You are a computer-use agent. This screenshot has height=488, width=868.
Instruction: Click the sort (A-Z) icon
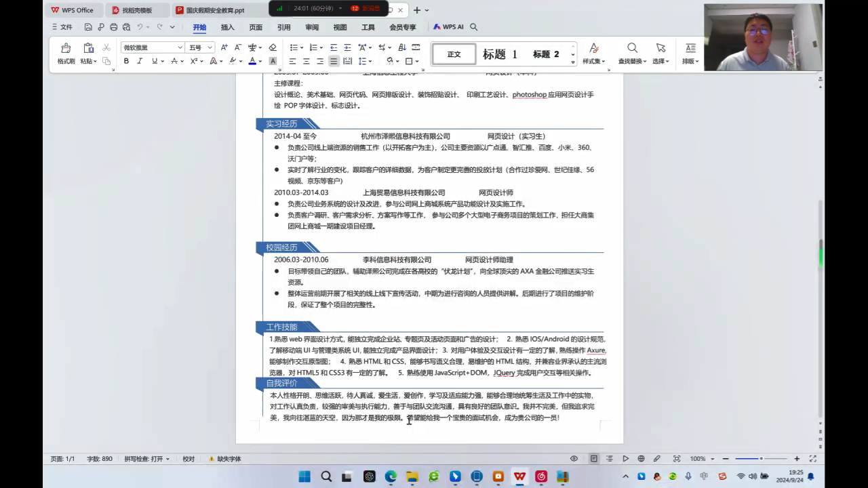(401, 47)
